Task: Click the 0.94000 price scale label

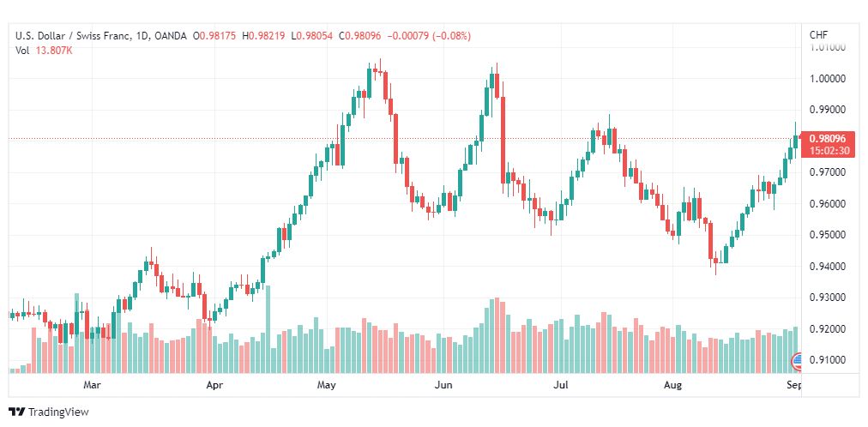Action: click(827, 267)
